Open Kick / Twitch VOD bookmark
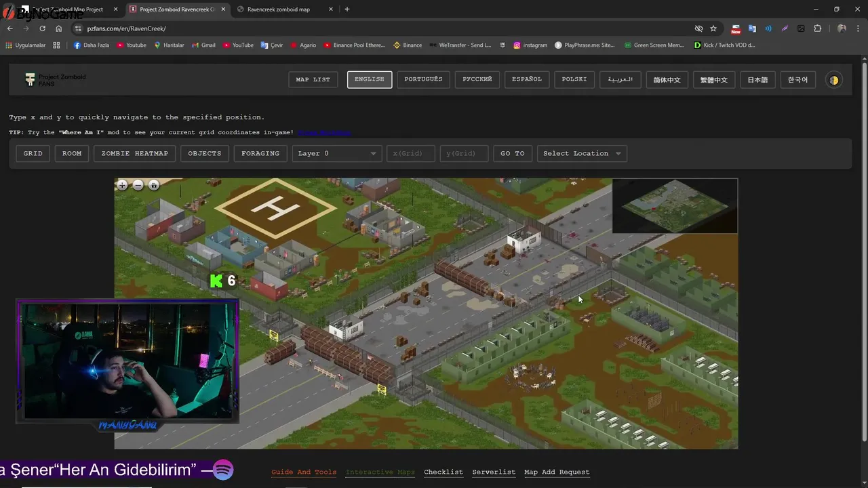868x488 pixels. click(x=724, y=45)
